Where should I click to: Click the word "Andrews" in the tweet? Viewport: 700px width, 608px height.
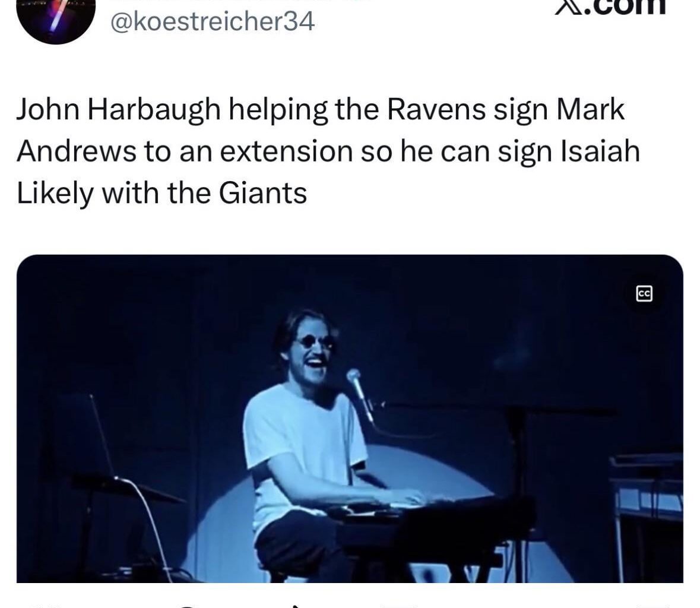click(77, 151)
